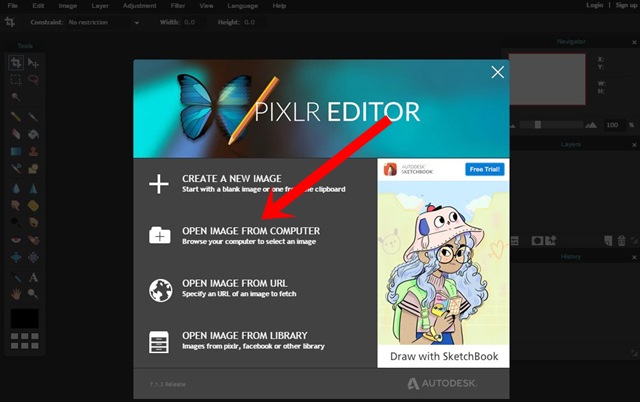
Task: Select the Spot Heal tool
Action: (33, 240)
